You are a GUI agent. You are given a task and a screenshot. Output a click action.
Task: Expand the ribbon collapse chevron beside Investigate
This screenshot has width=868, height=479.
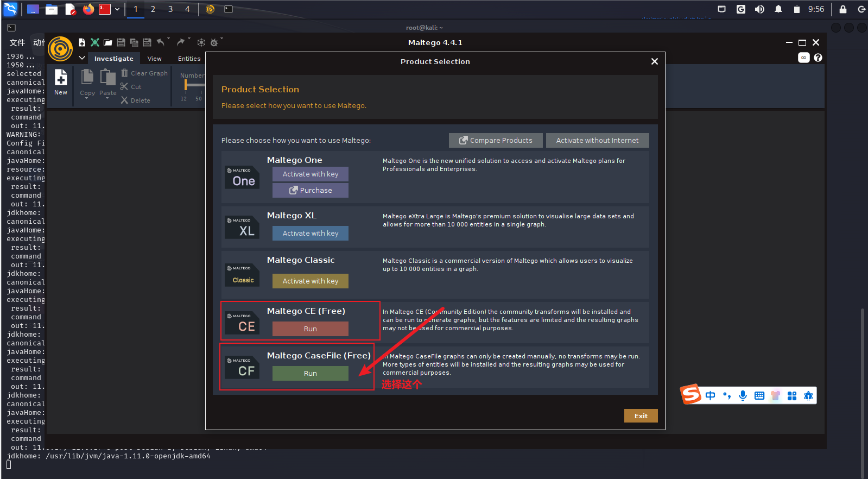point(82,58)
